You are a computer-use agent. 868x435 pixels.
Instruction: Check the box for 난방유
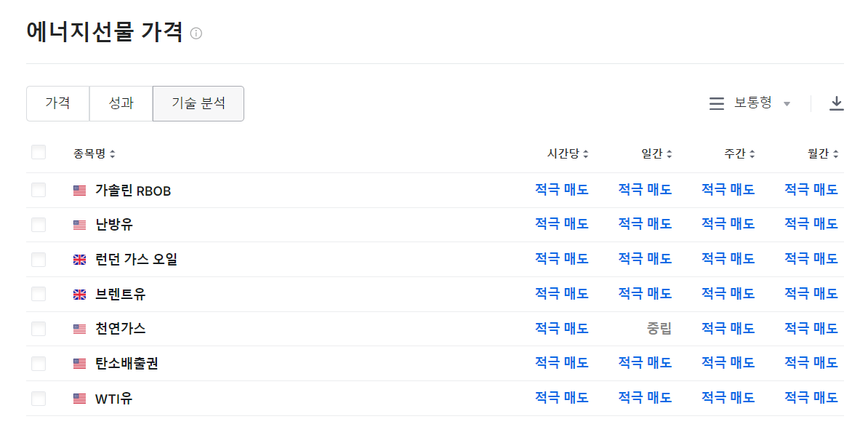39,225
